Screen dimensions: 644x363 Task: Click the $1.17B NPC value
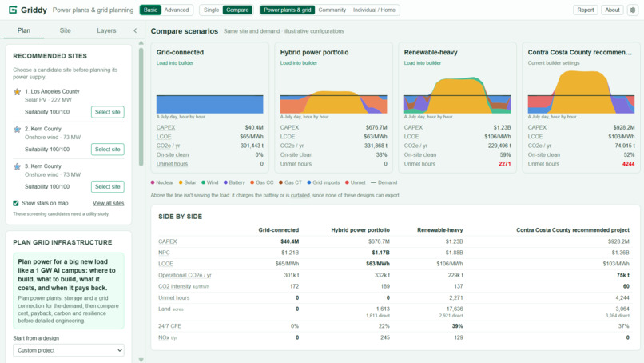(381, 253)
